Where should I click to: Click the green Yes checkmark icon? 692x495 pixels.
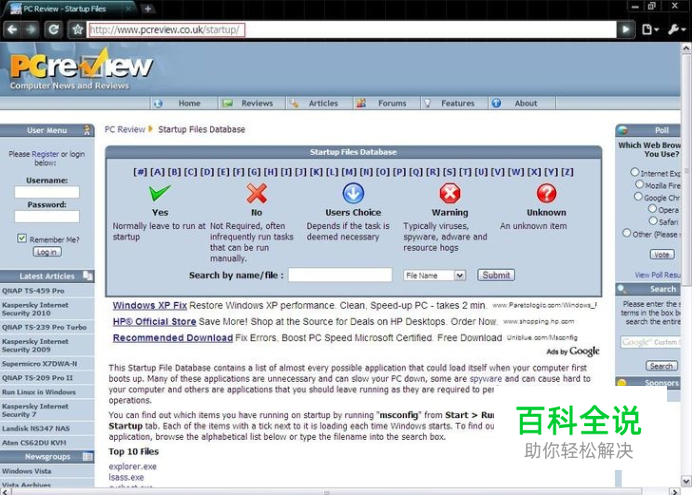click(x=159, y=193)
